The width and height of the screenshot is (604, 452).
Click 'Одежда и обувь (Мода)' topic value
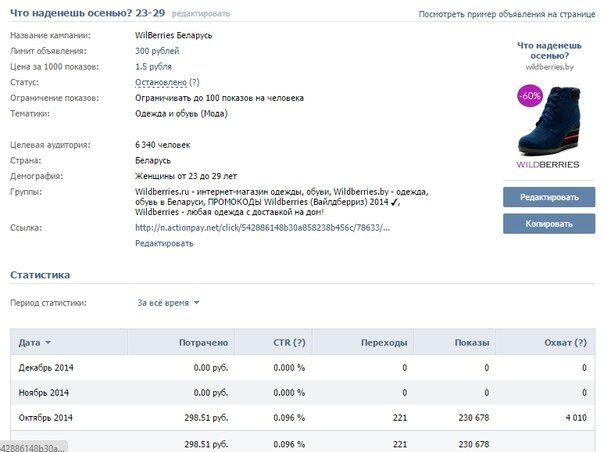181,114
